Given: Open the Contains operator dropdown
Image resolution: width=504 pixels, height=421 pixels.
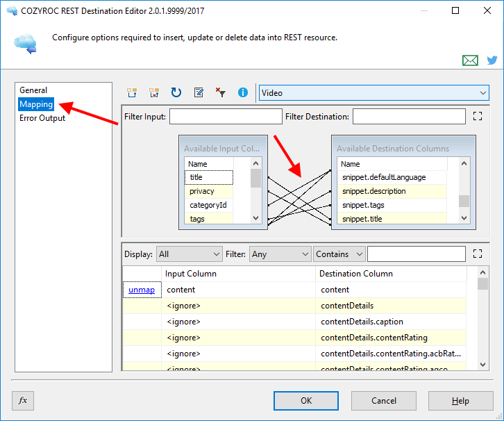Looking at the screenshot, I should 339,254.
